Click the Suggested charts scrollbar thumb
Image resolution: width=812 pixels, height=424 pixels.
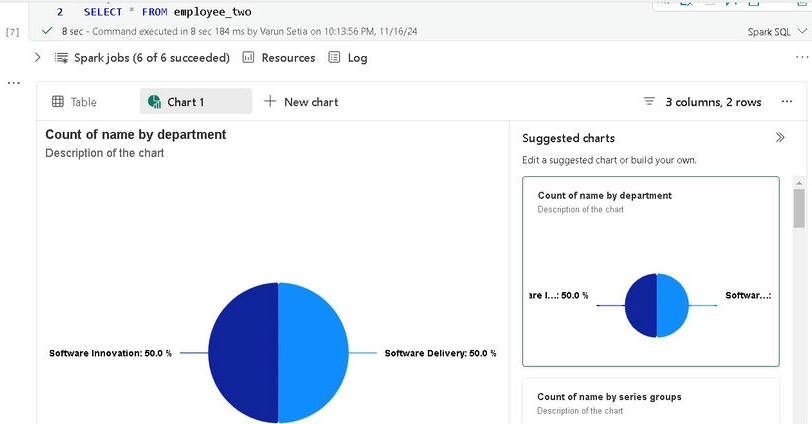click(799, 208)
